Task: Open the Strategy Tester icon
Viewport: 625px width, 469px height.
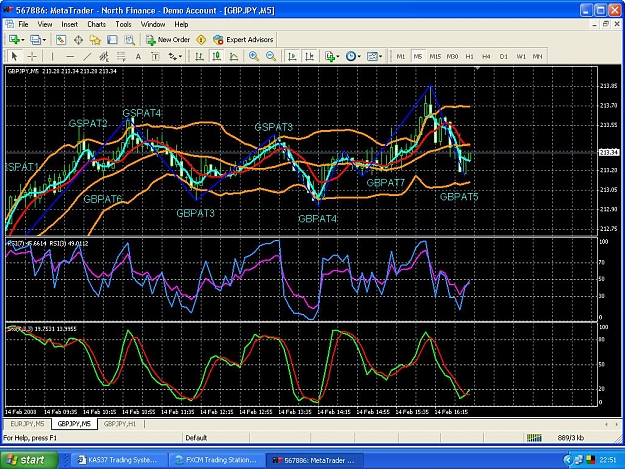Action: pyautogui.click(x=130, y=39)
